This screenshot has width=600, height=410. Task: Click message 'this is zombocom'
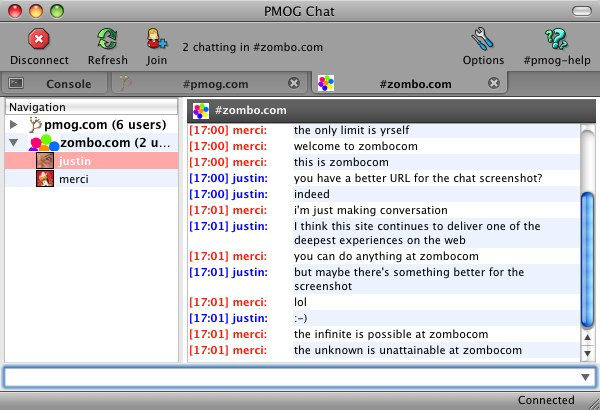point(341,162)
